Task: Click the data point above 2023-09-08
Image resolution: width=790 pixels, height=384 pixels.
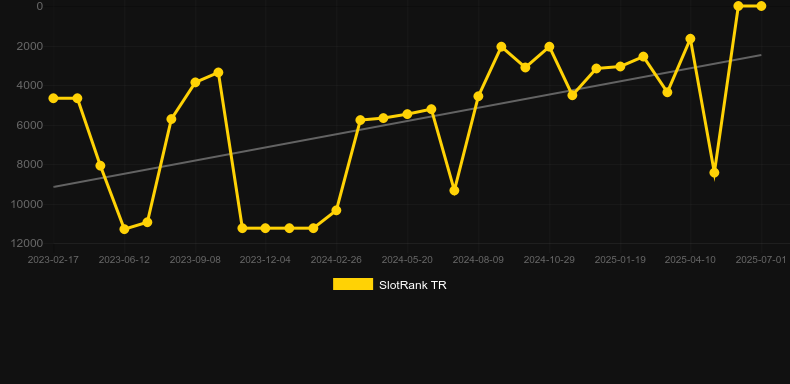Action: coord(195,82)
